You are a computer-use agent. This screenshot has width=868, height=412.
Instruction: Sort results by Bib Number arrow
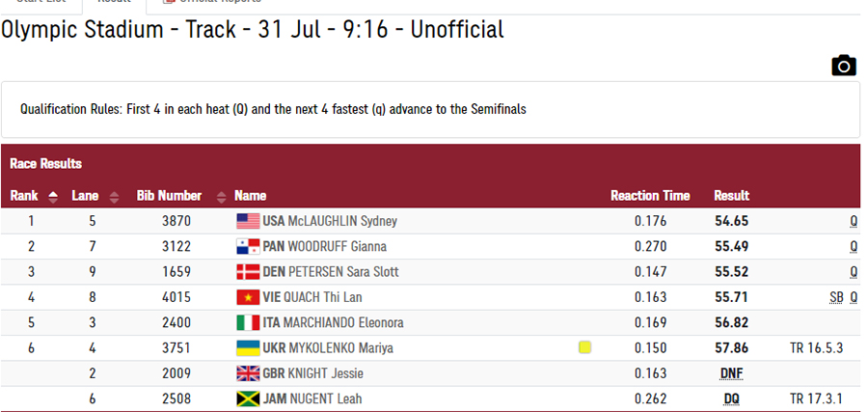(x=222, y=197)
